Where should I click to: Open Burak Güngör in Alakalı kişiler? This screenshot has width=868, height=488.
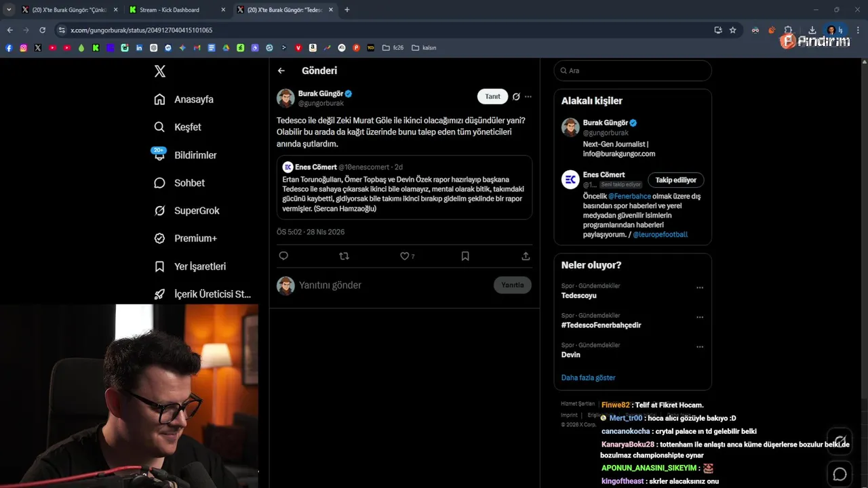pos(605,123)
